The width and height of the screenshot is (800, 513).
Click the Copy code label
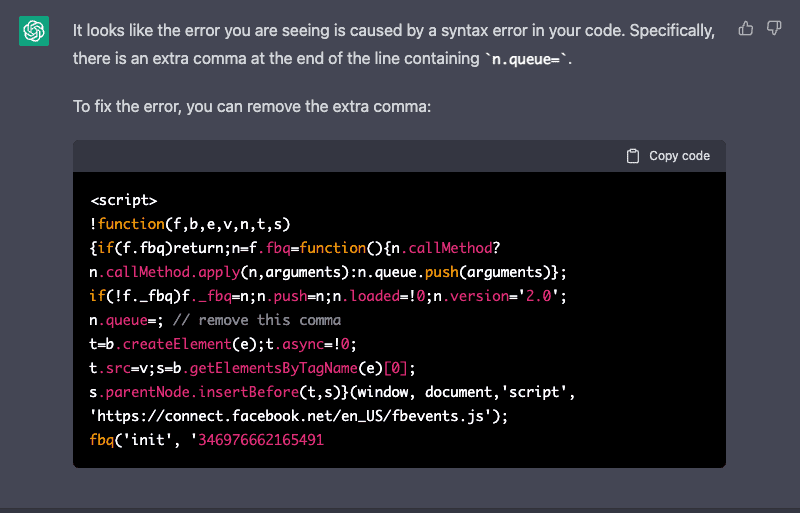[679, 156]
